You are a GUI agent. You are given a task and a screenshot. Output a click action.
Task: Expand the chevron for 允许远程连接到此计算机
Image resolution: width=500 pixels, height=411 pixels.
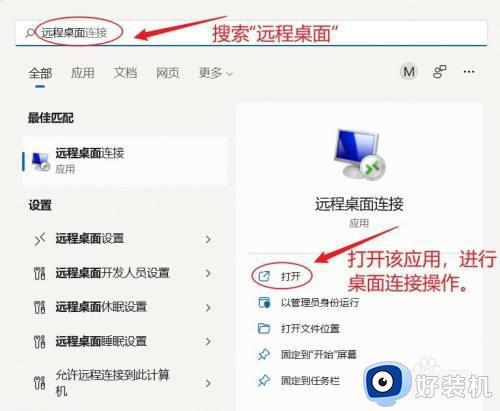tap(208, 383)
